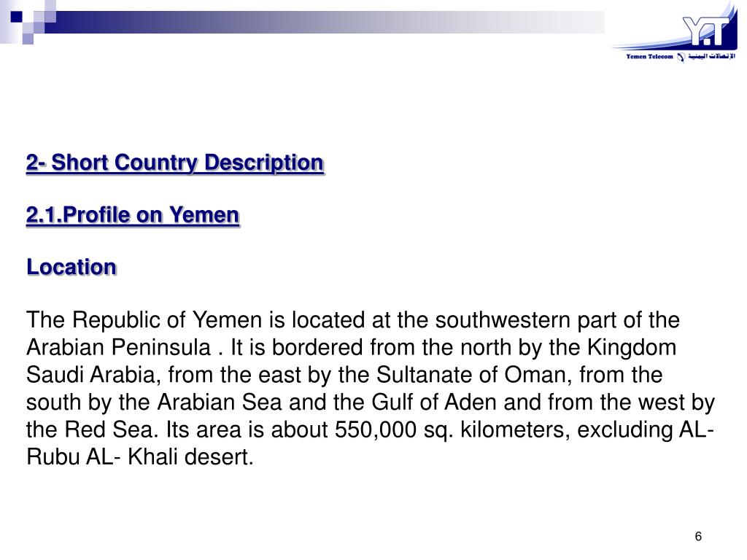Screen dimensions: 747x560
Task: Click the phrase 'Arabian Sea'
Action: tap(220, 402)
